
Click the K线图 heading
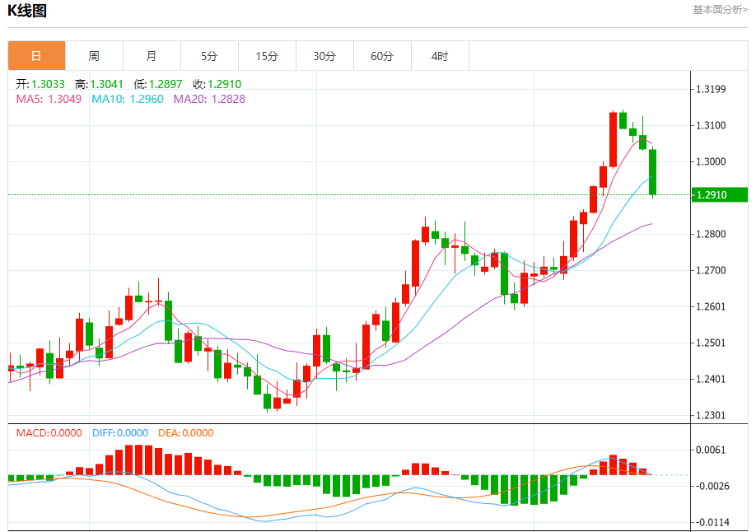[27, 11]
